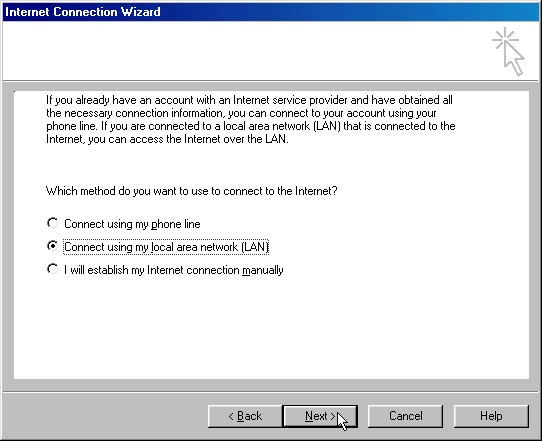Click the introductory paragraph about Internet service providers
Image resolution: width=542 pixels, height=441 pixels.
click(x=251, y=120)
